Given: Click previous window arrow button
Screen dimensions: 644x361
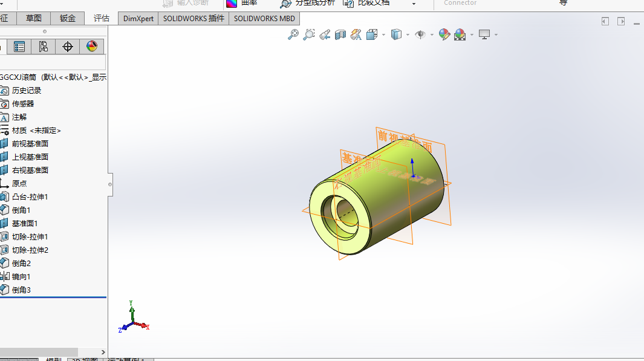Looking at the screenshot, I should (x=605, y=21).
